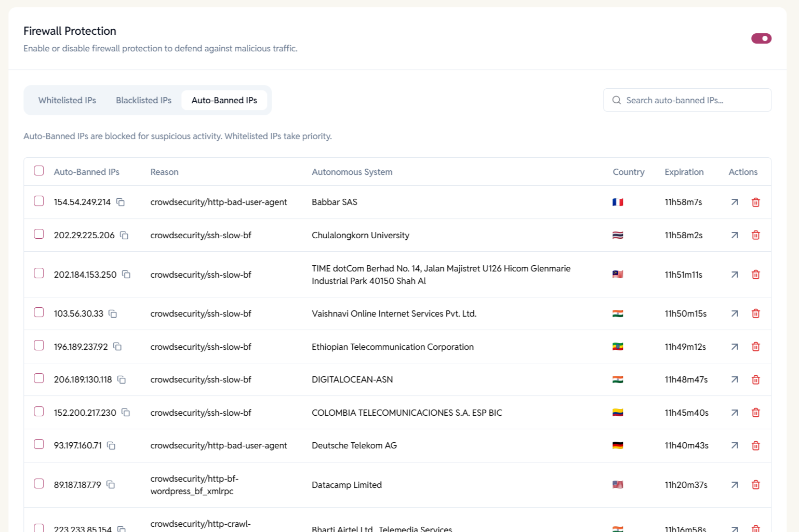The width and height of the screenshot is (799, 532).
Task: Click the Expiration column header
Action: tap(684, 172)
